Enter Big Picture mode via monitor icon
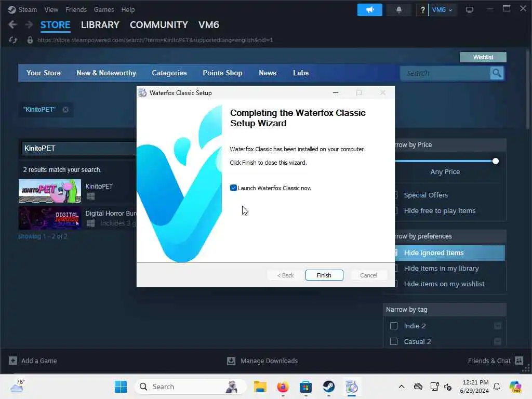532x399 pixels. point(469,10)
